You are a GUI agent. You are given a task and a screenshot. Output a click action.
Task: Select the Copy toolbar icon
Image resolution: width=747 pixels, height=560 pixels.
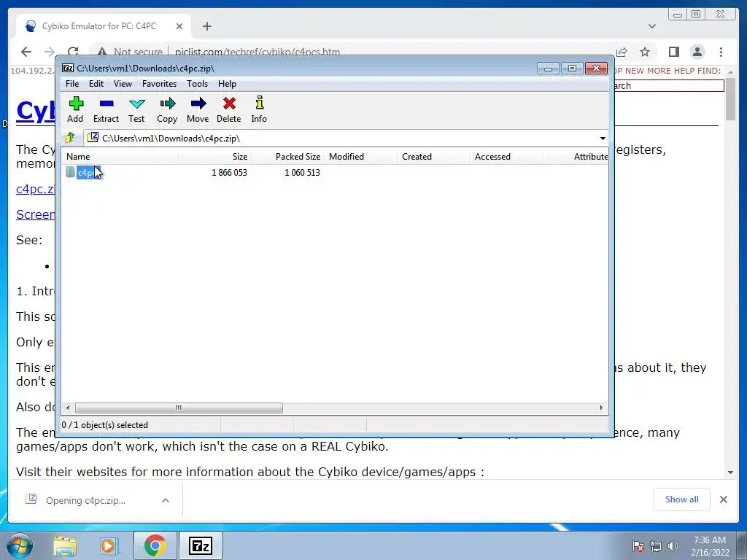167,109
